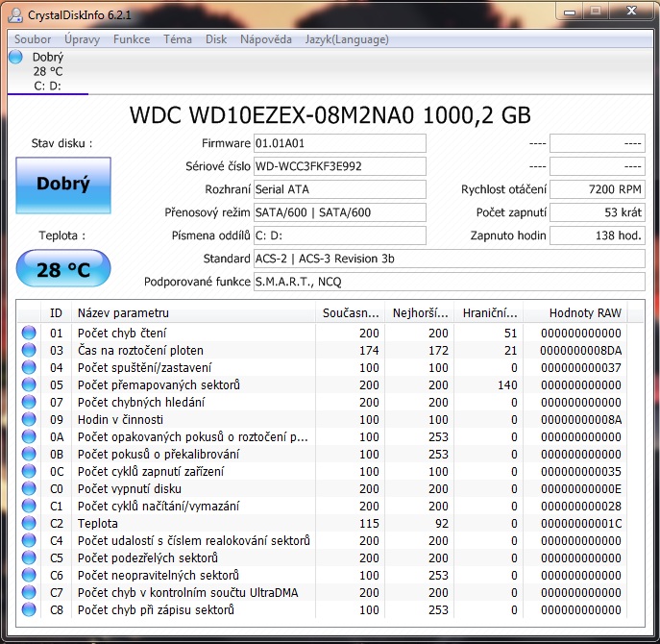Image resolution: width=660 pixels, height=644 pixels.
Task: Open the Úpravy menu
Action: click(82, 39)
